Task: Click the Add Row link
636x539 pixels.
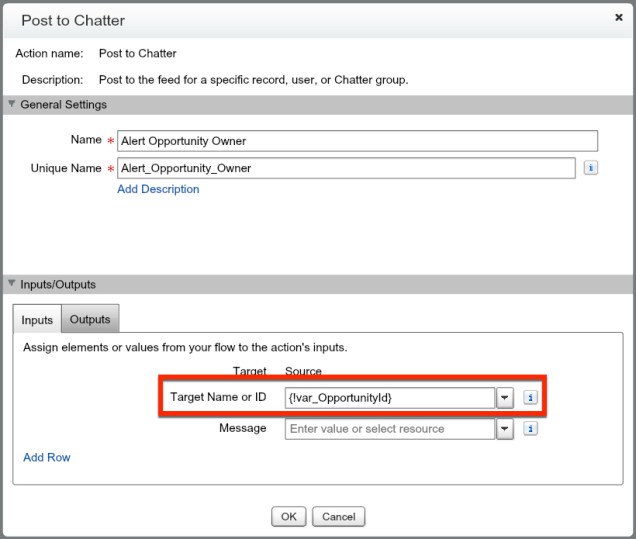Action: point(47,457)
